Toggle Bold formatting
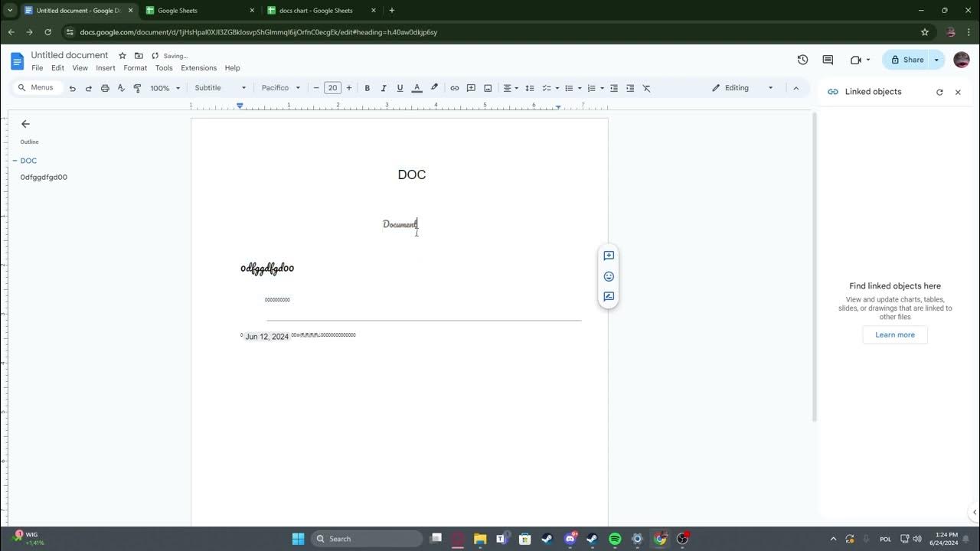Image resolution: width=980 pixels, height=551 pixels. coord(367,88)
